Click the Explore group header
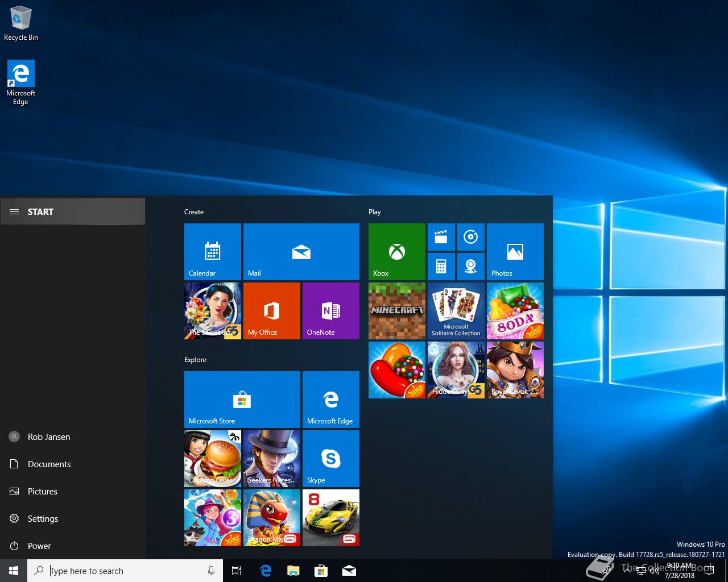The width and height of the screenshot is (728, 582). pyautogui.click(x=195, y=360)
